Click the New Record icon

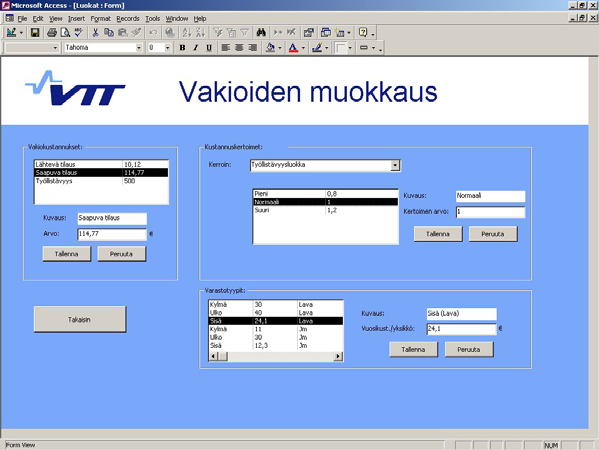pos(278,32)
